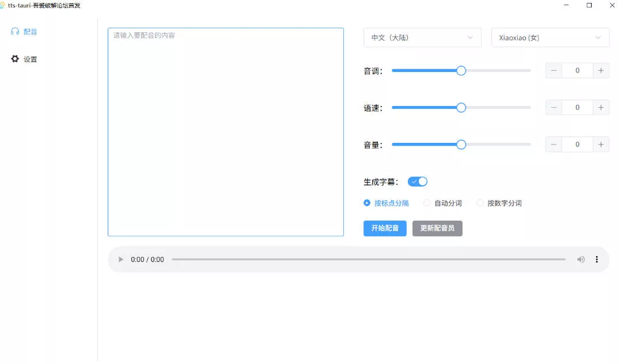Screen dimensions: 621x364
Task: Select the 按数字分词 radio option
Action: pos(499,203)
